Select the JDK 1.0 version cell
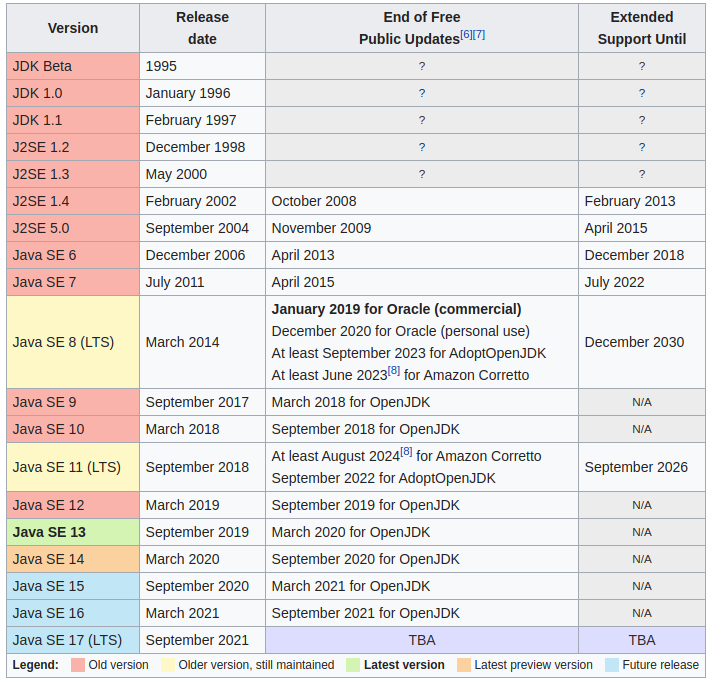 (73, 93)
